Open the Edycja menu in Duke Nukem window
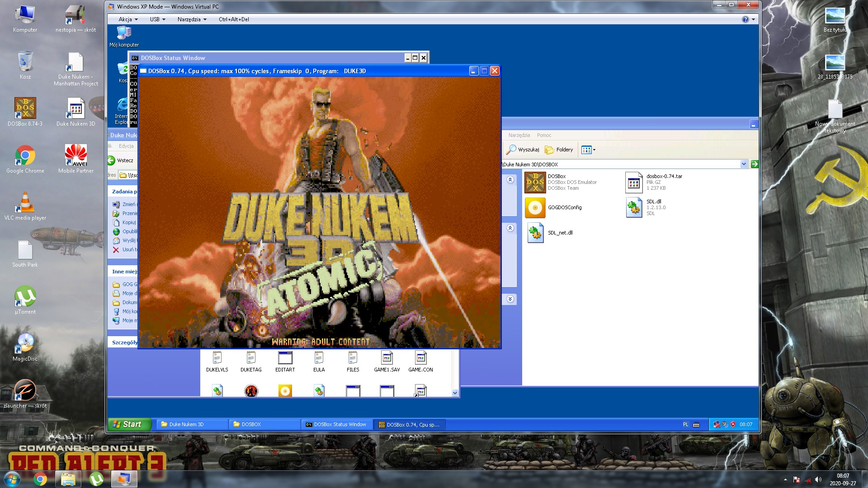868x488 pixels. 126,146
